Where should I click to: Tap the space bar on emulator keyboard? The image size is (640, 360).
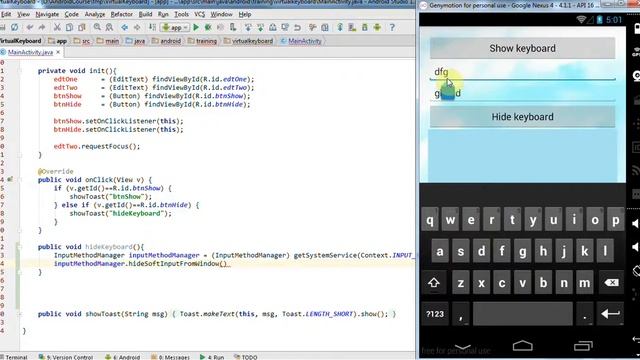click(522, 314)
